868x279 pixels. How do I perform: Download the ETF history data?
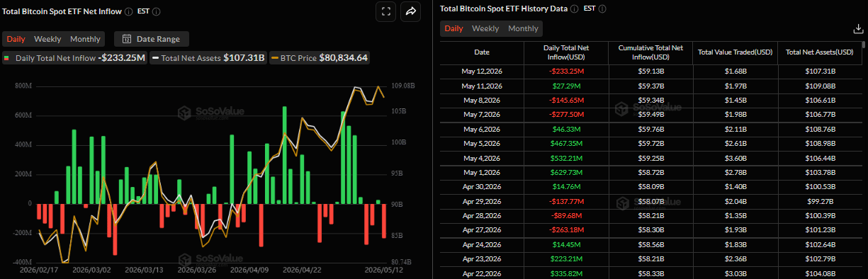coord(859,28)
